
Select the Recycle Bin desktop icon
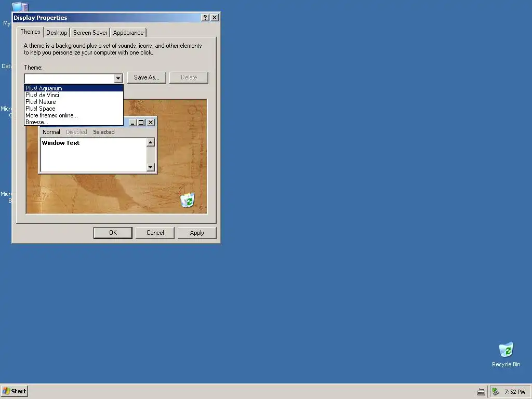pos(506,354)
